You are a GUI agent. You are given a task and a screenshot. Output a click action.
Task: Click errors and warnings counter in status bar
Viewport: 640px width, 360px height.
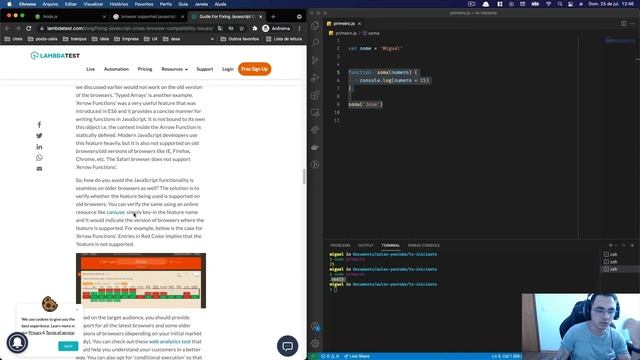point(330,356)
